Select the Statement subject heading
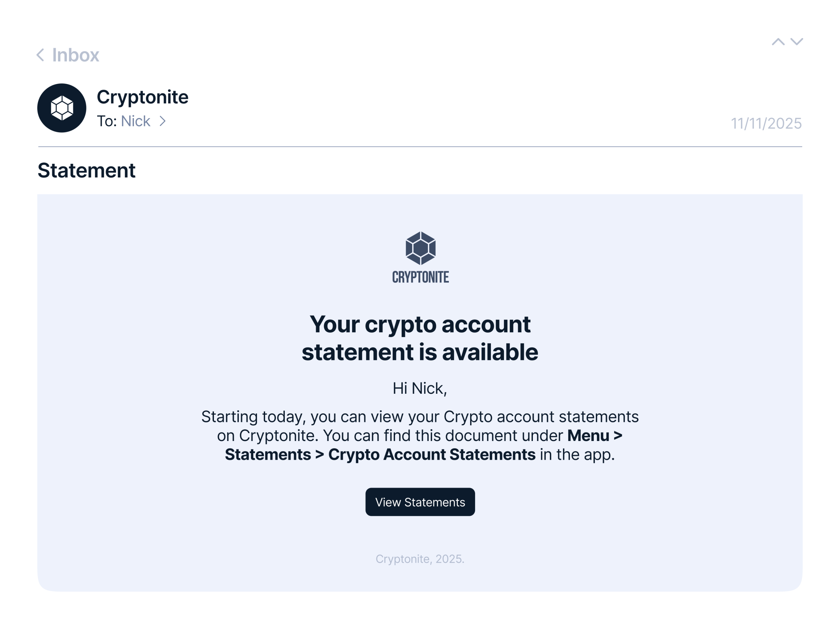 (87, 171)
